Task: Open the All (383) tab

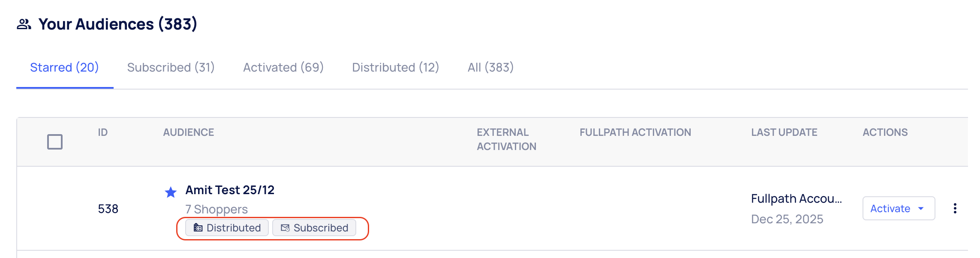Action: [x=490, y=67]
